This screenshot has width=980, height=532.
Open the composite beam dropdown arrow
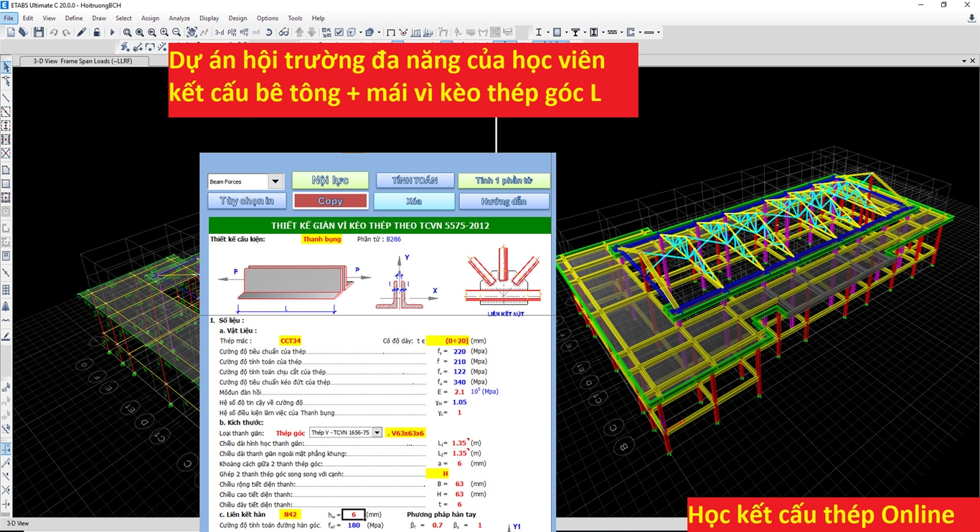[x=585, y=32]
